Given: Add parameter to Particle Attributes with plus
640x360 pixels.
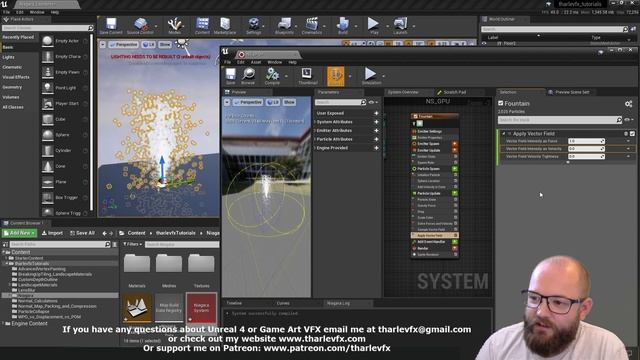Looking at the screenshot, I should point(376,139).
